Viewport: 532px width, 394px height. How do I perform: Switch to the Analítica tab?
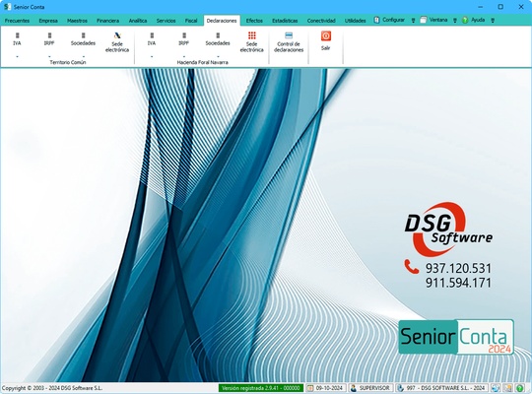pyautogui.click(x=138, y=21)
